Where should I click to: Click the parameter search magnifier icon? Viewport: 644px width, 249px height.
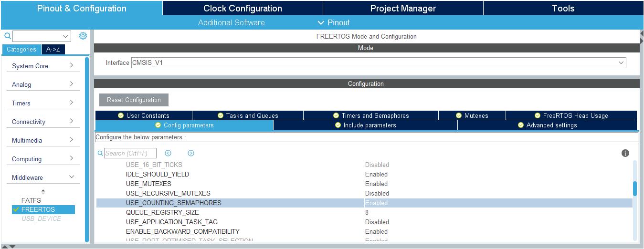100,153
